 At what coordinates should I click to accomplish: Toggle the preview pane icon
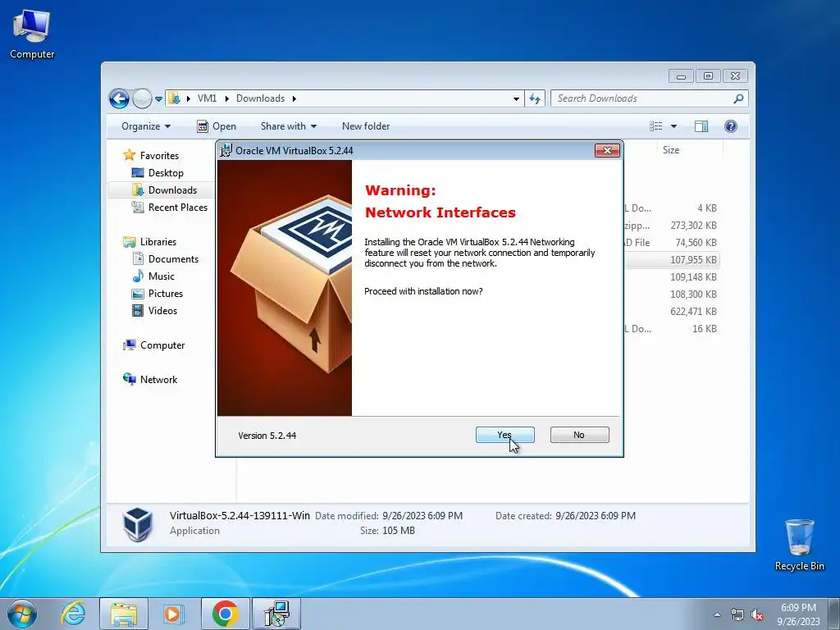[x=701, y=126]
